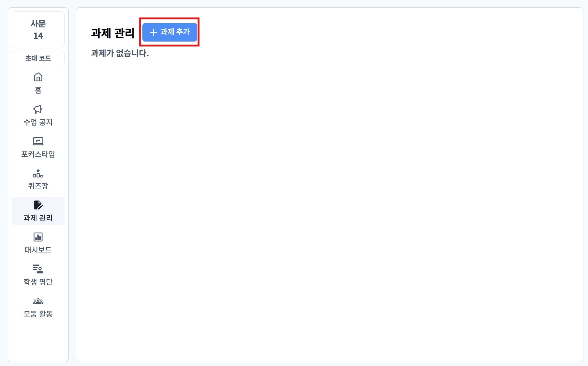This screenshot has height=366, width=588.
Task: Go to the 홈 menu label
Action: coord(38,90)
